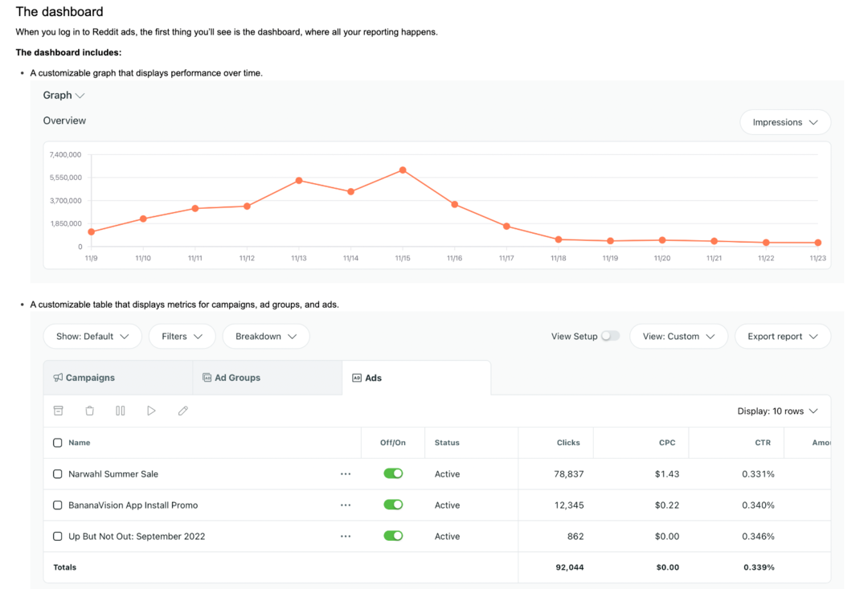Click the play icon in table toolbar
This screenshot has height=589, width=868.
coord(151,411)
